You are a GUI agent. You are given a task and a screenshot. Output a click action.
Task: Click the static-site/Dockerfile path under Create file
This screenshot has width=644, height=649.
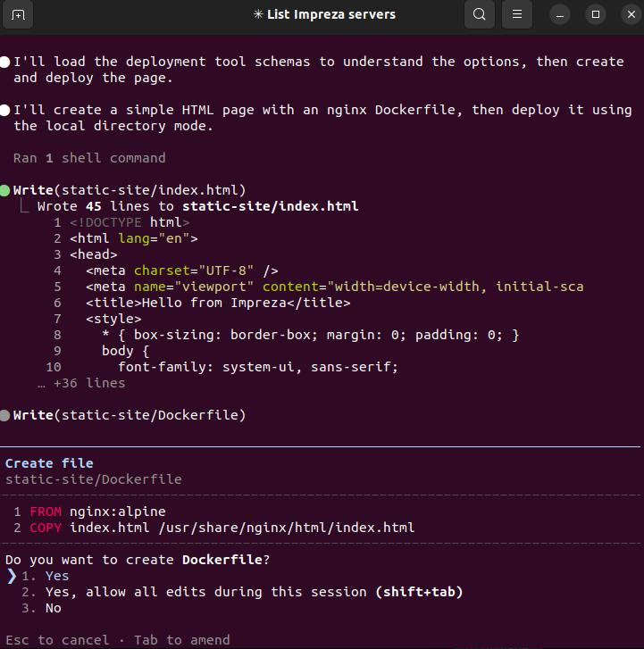tap(94, 479)
